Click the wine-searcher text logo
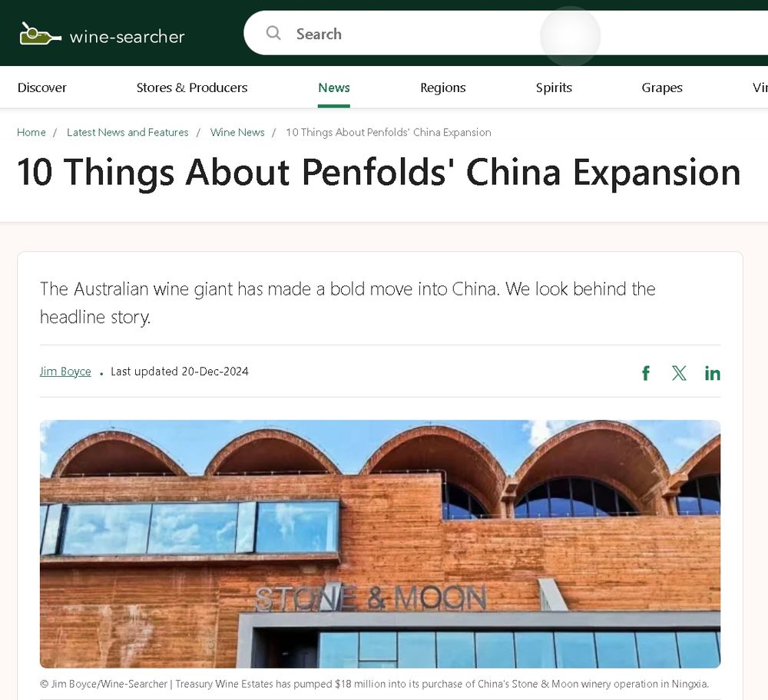Image resolution: width=768 pixels, height=700 pixels. click(x=127, y=36)
